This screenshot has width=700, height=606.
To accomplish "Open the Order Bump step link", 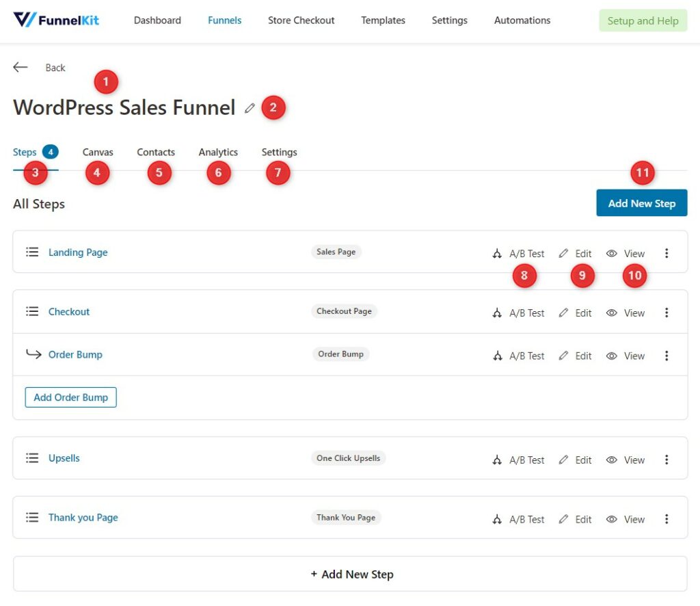I will (75, 354).
